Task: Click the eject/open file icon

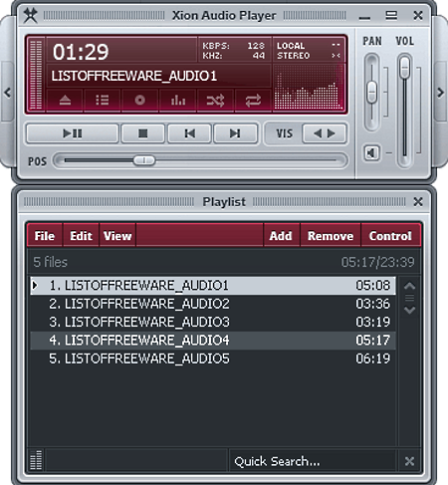Action: (x=65, y=100)
